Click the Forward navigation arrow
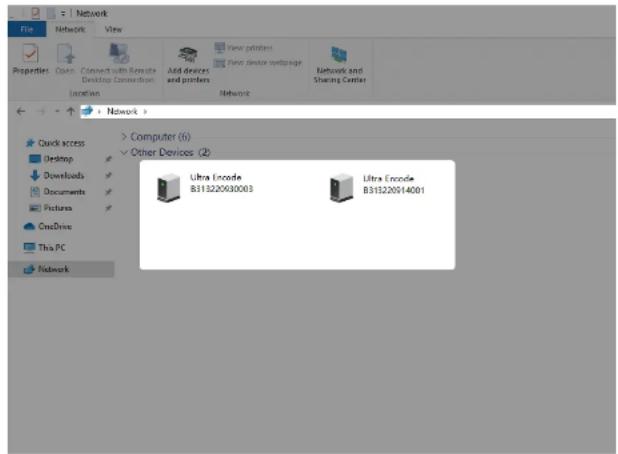This screenshot has width=618, height=454. click(x=41, y=112)
